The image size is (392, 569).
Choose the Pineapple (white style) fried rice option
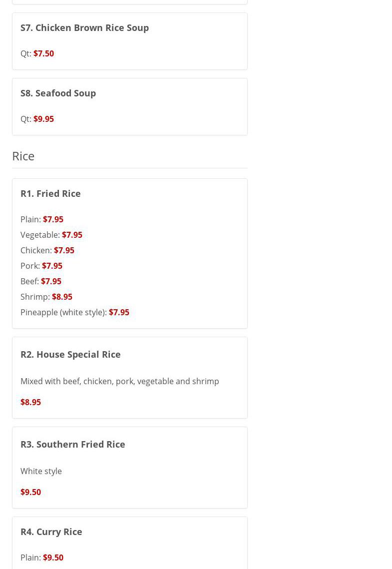(118, 312)
